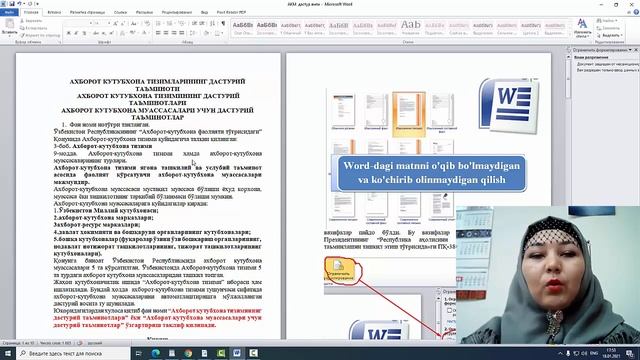Click the Replace (Заменить) button
Image resolution: width=640 pixels, height=360 pixels.
[x=608, y=28]
